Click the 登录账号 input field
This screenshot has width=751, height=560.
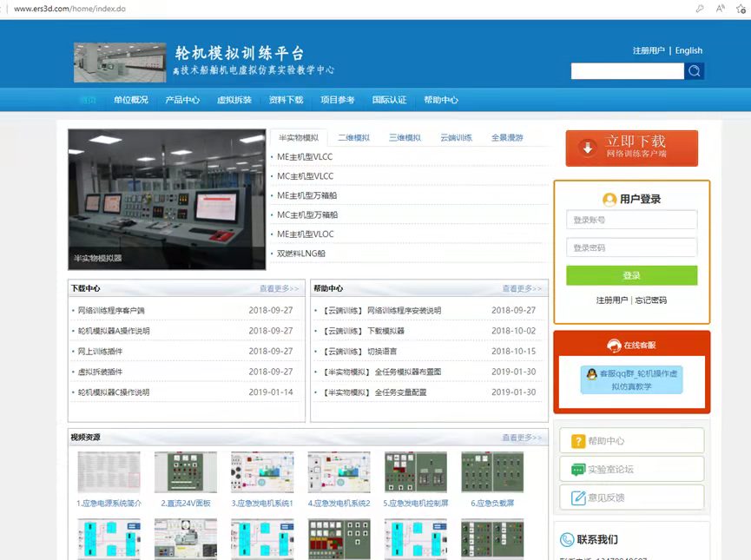pyautogui.click(x=631, y=220)
